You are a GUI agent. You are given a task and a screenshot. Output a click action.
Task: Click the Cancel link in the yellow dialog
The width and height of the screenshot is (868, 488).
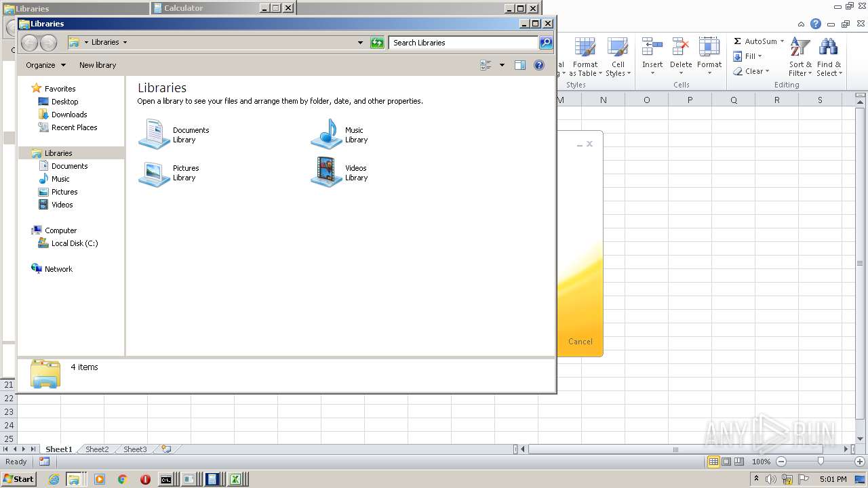(580, 342)
